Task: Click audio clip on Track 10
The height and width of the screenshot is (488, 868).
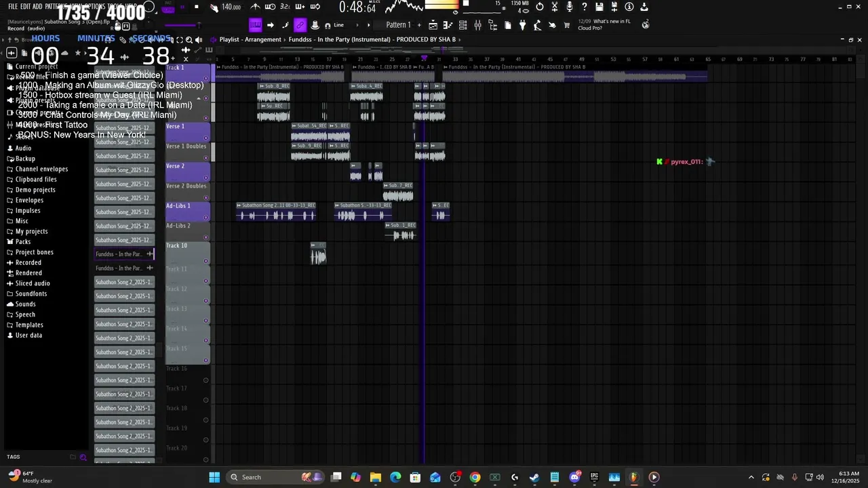Action: (x=318, y=253)
